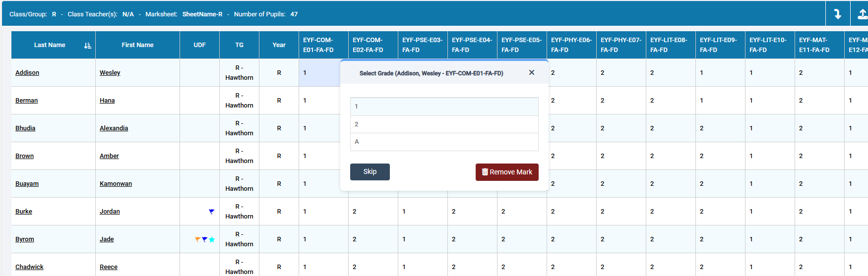
Task: Open pupil link Addison
Action: coord(27,73)
